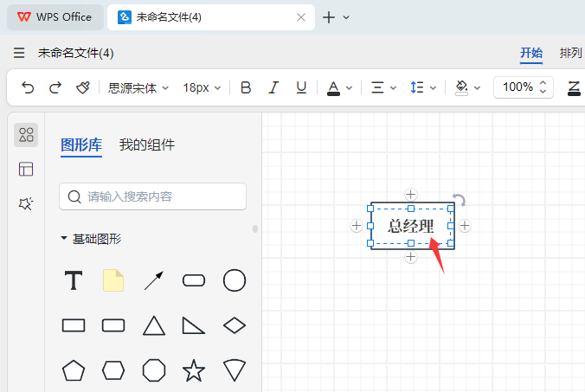585x392 pixels.
Task: Switch to the 我的组件 panel tab
Action: click(147, 145)
